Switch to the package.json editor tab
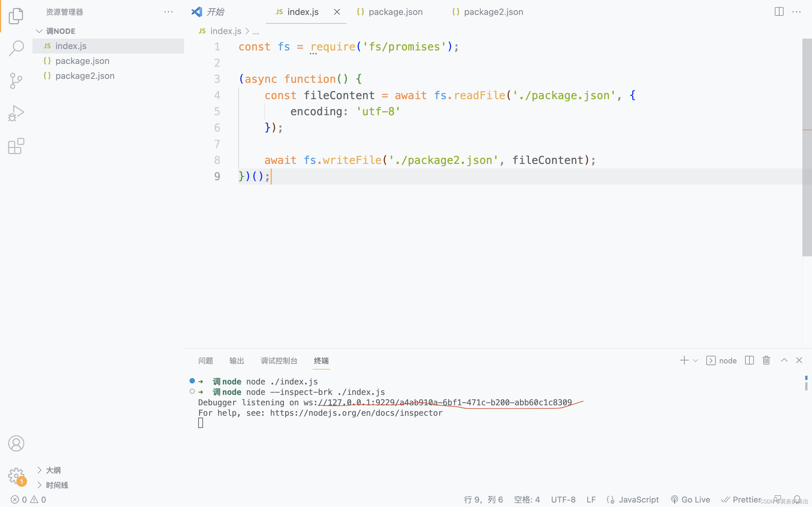 tap(395, 12)
